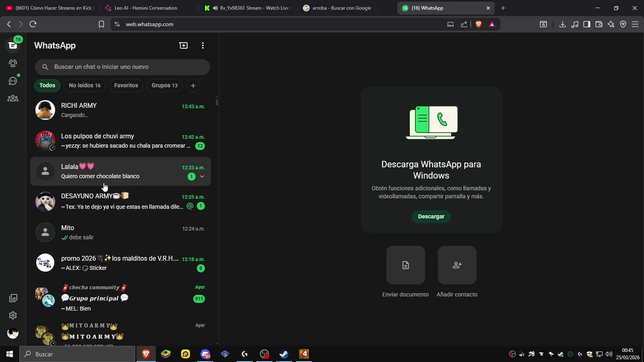Switch to the Bv_Yx98361 Stream tab

[248, 8]
